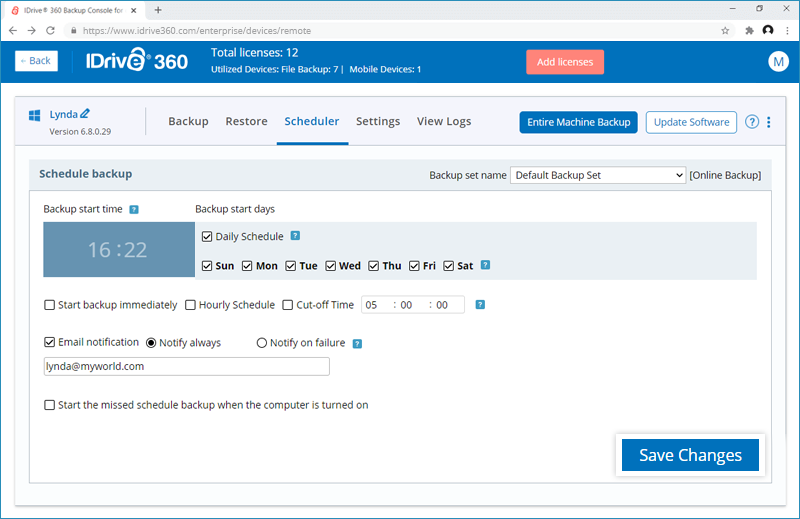Click the Save Changes button

click(690, 455)
